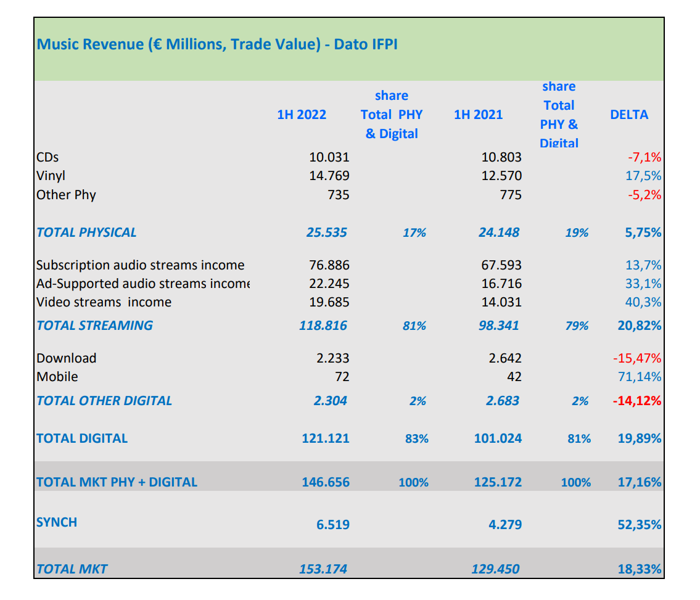Click the TOTAL OTHER DIGITAL label
Screen dimensions: 700x600
point(104,401)
